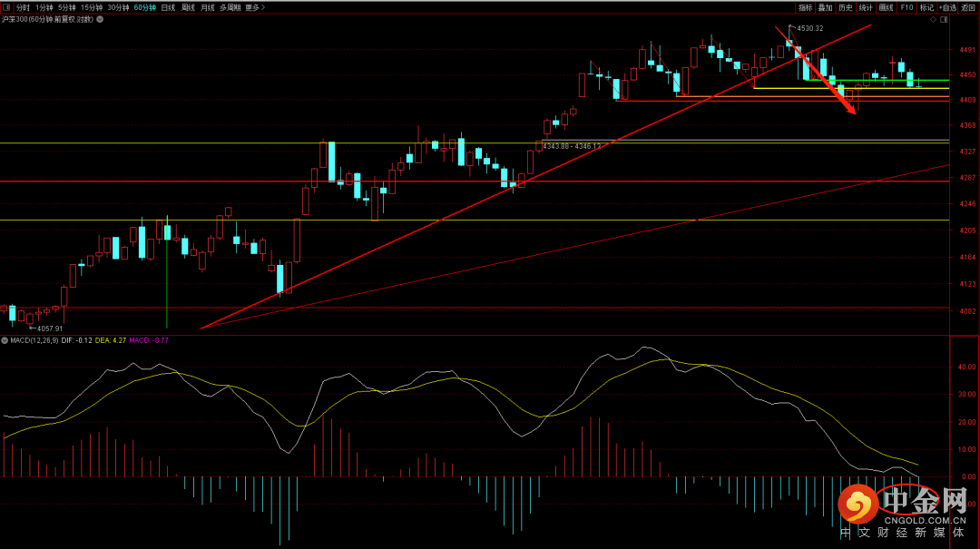Select the 5分钟 timeframe tab

click(x=67, y=7)
